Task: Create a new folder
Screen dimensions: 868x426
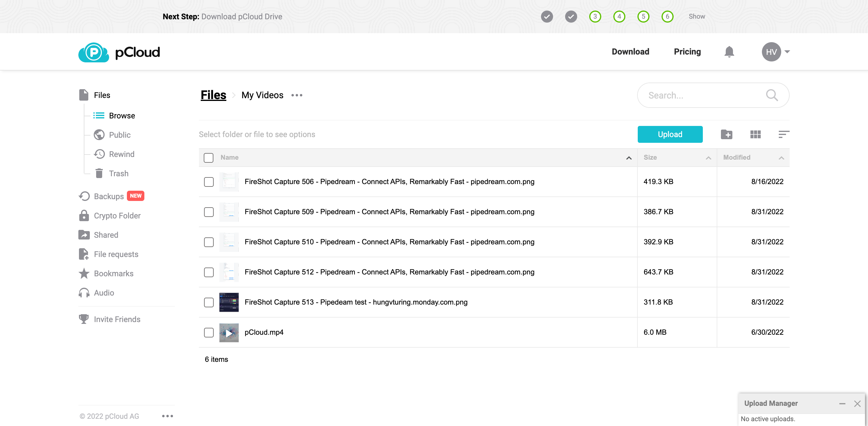Action: [x=726, y=134]
